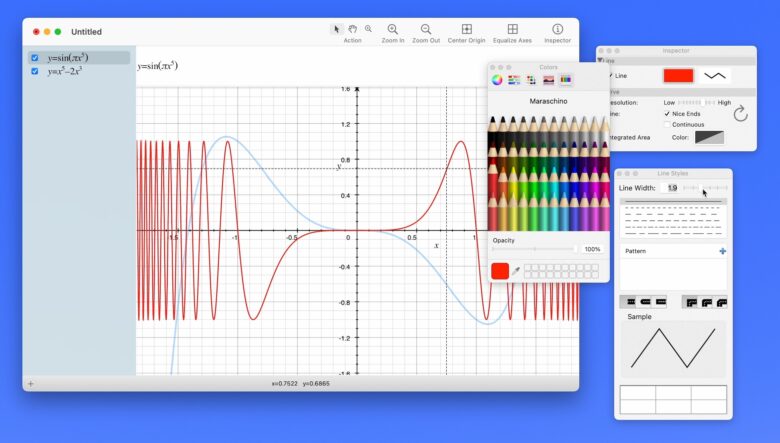780x443 pixels.
Task: Switch to color wheel tab in Colors
Action: [497, 80]
